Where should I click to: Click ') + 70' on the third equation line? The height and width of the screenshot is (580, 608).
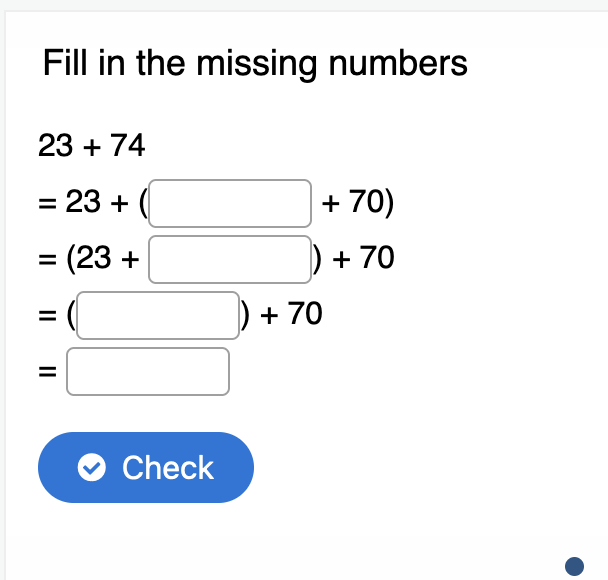[282, 316]
